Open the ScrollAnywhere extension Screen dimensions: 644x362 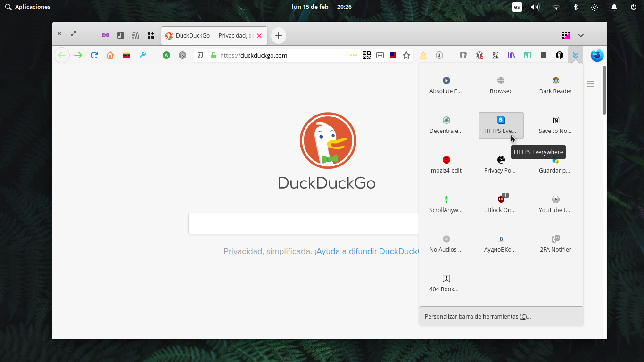pyautogui.click(x=446, y=205)
